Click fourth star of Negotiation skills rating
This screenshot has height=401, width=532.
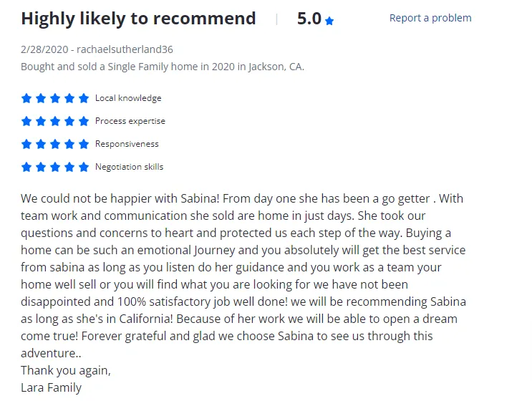coord(69,167)
